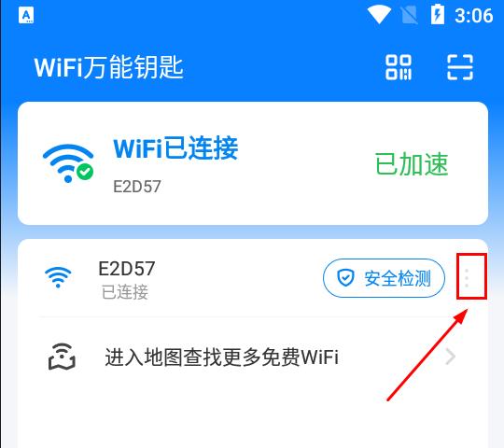This screenshot has width=504, height=448.
Task: Tap the scan frame icon in header
Action: point(460,67)
